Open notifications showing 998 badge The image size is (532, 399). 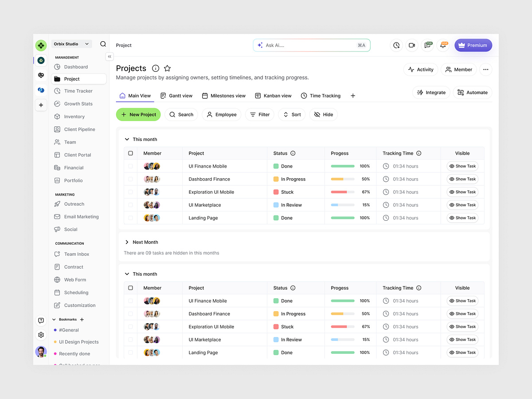point(443,45)
